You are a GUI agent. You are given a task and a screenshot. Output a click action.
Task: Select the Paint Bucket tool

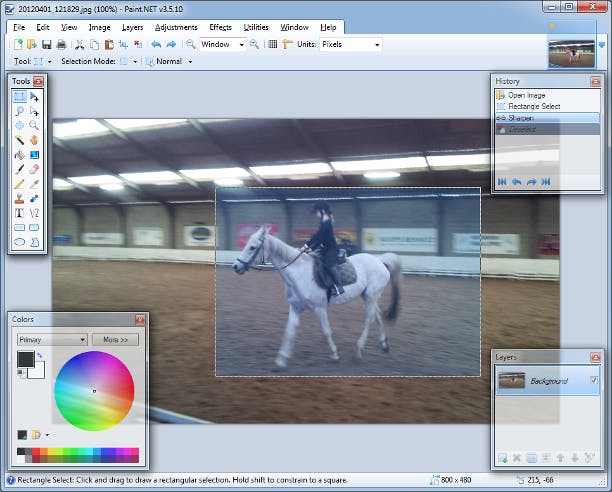pyautogui.click(x=20, y=155)
